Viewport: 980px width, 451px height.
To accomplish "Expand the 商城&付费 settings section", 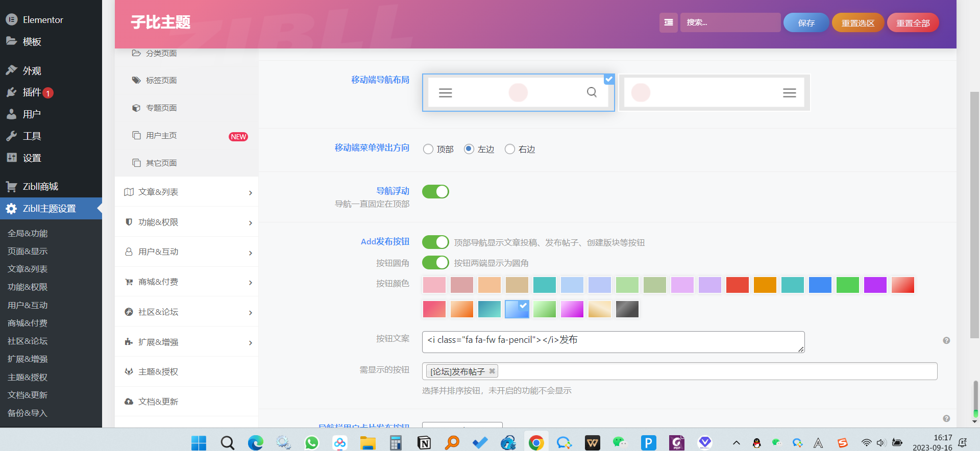I will (x=187, y=282).
